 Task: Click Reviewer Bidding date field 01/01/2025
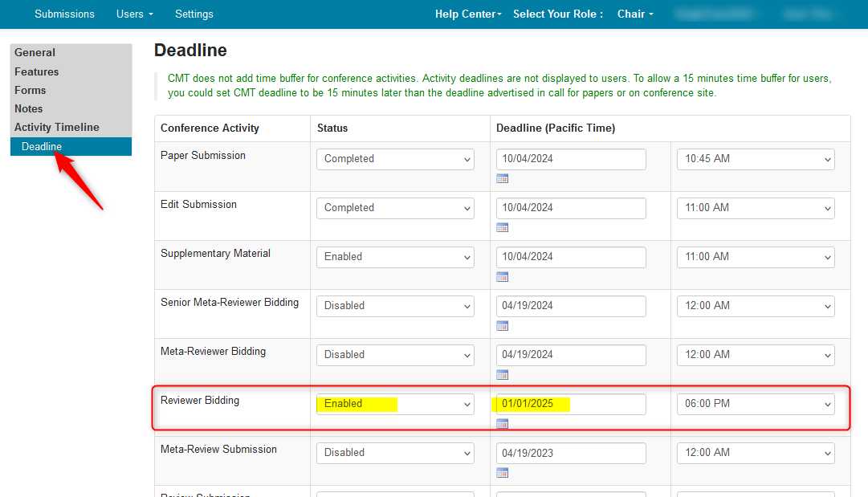571,404
